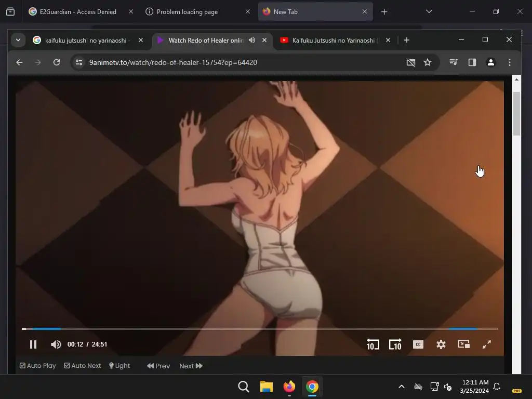Close the E2Guardian Firefox tab
Image resolution: width=532 pixels, height=399 pixels.
[x=130, y=11]
